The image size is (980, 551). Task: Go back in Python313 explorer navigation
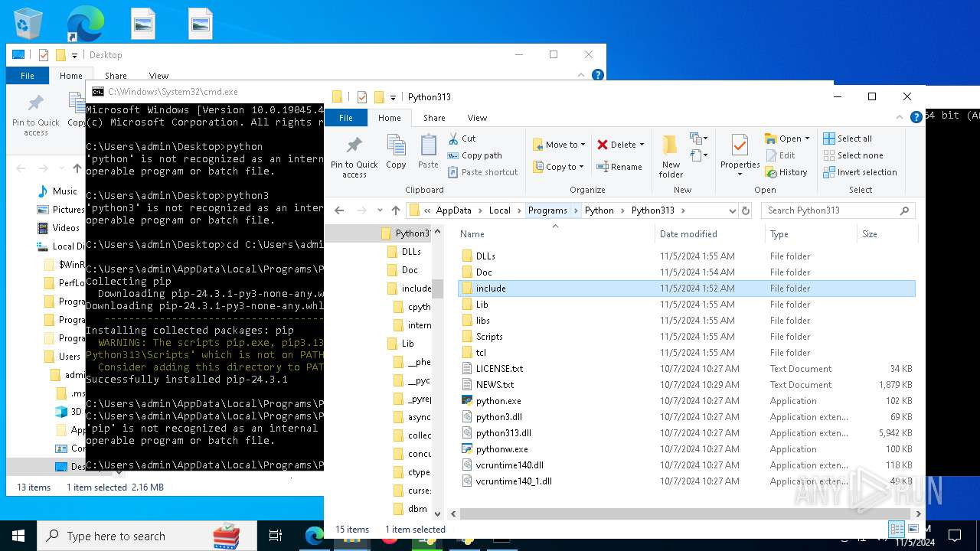pos(339,210)
